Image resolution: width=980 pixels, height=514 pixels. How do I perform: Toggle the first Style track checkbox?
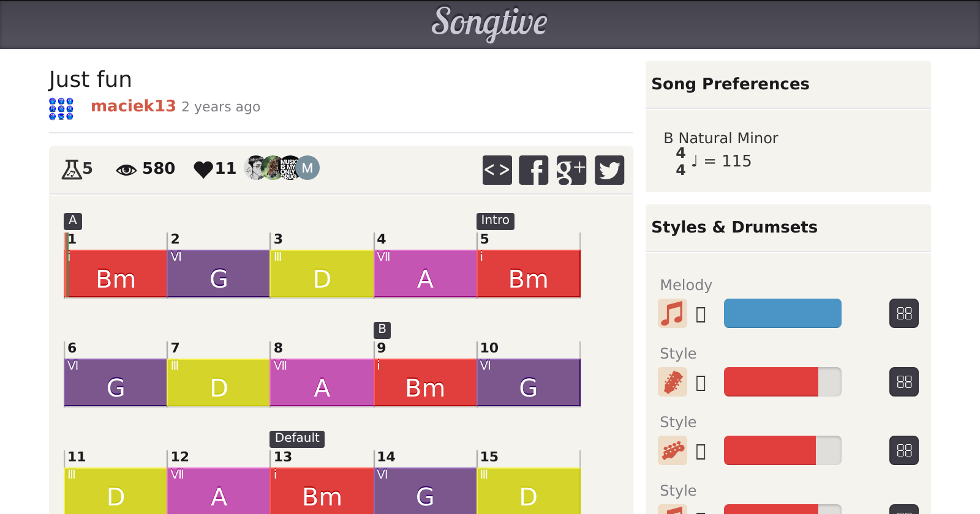click(x=701, y=383)
